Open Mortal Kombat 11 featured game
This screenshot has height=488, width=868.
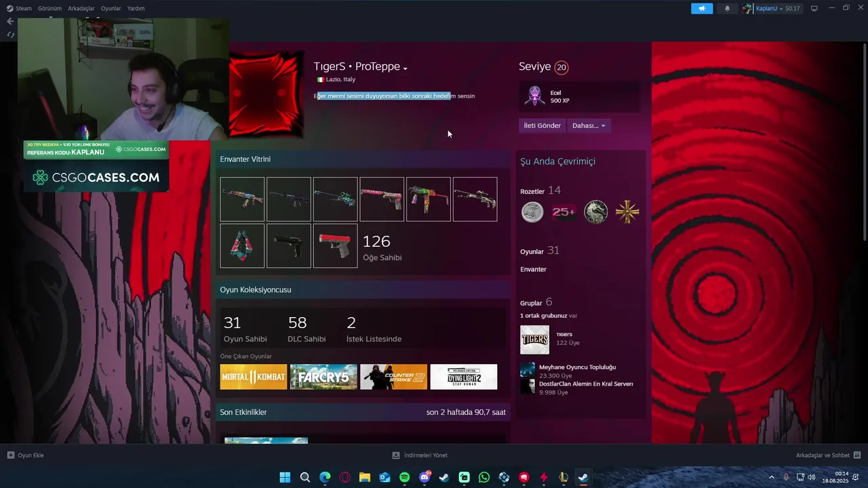tap(254, 377)
